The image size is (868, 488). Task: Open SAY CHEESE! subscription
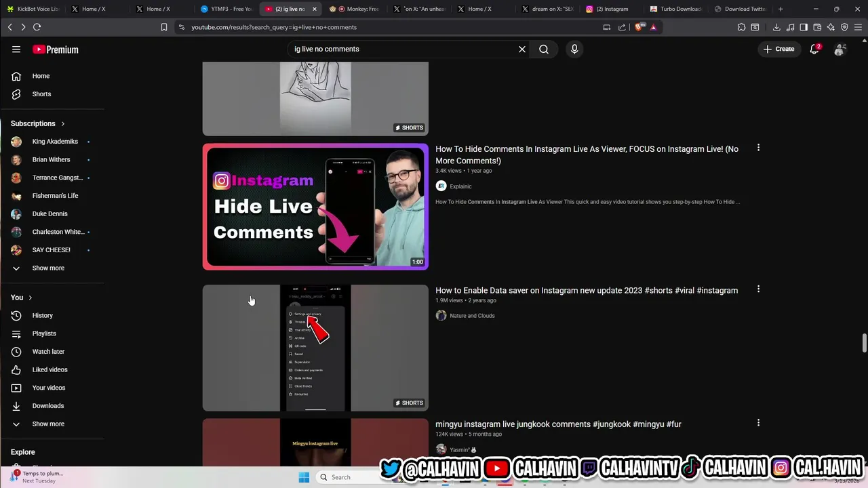(52, 249)
